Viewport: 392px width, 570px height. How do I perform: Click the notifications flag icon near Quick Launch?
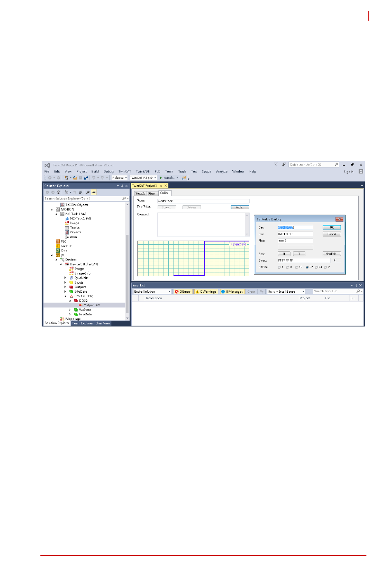coord(276,165)
